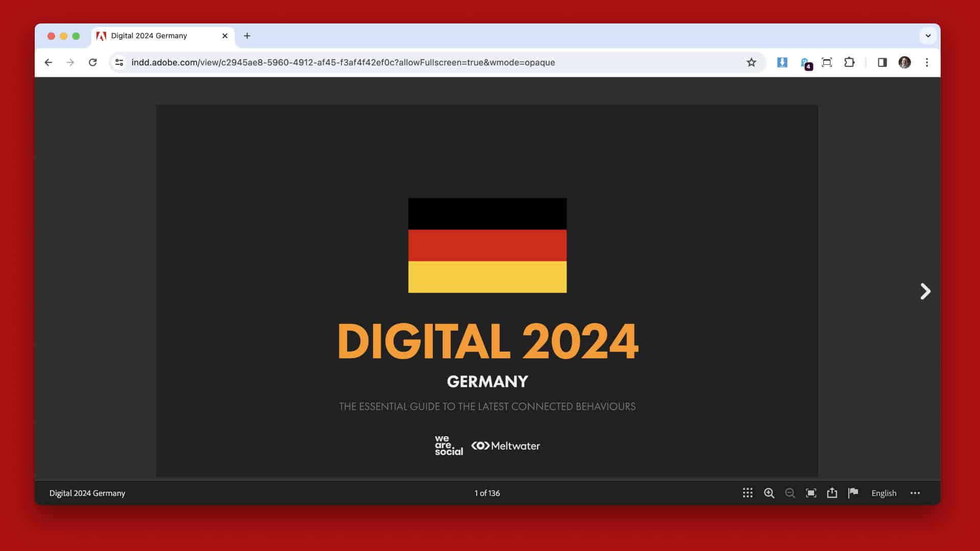Click the site permissions icon in address bar

pos(118,62)
